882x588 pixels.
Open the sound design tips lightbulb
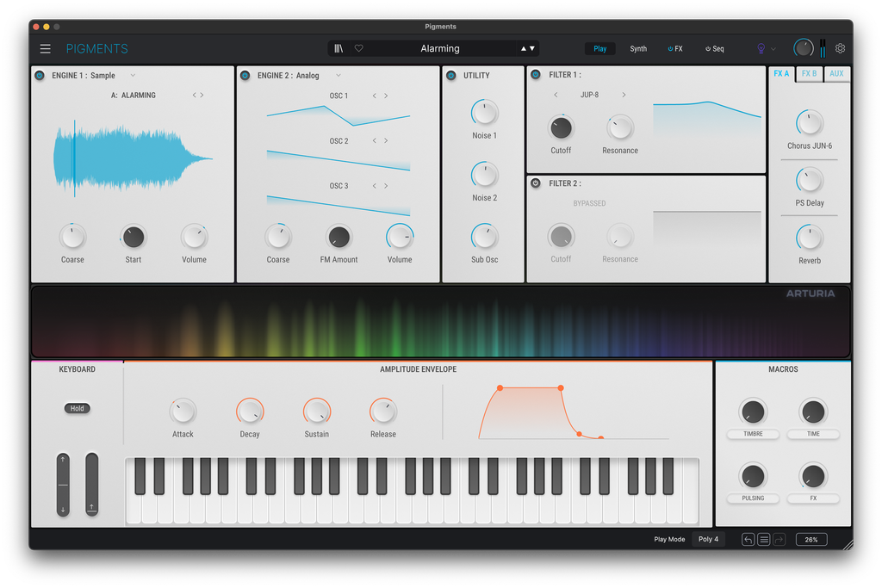pos(761,49)
